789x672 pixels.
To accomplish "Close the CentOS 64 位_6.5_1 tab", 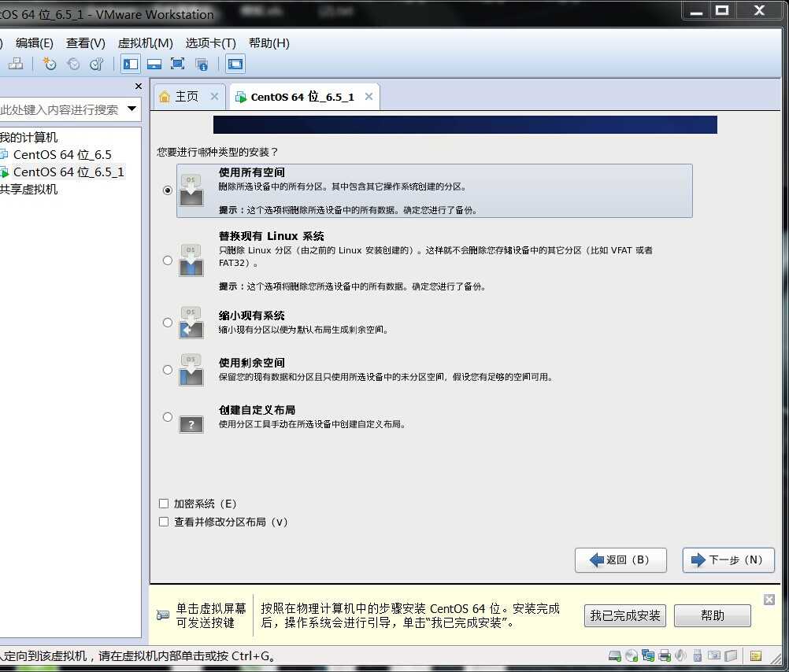I will click(369, 96).
